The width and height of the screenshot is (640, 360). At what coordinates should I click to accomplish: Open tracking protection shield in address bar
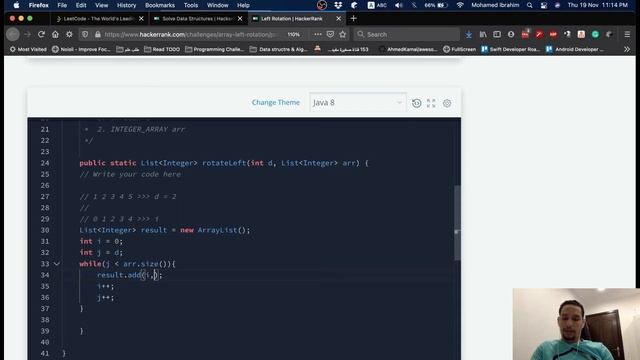(x=85, y=35)
